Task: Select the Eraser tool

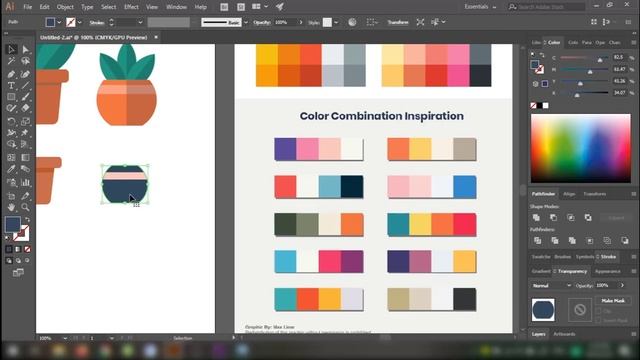Action: 25,108
